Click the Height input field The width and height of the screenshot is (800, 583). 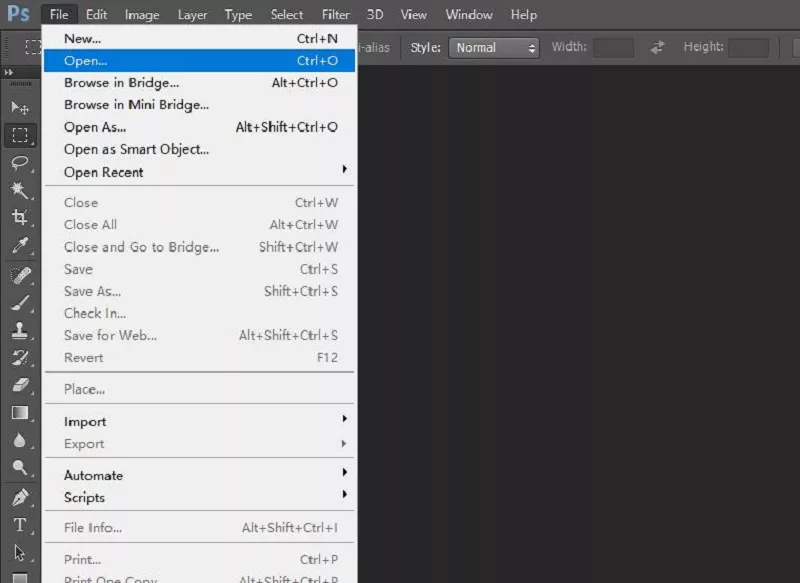pyautogui.click(x=748, y=48)
